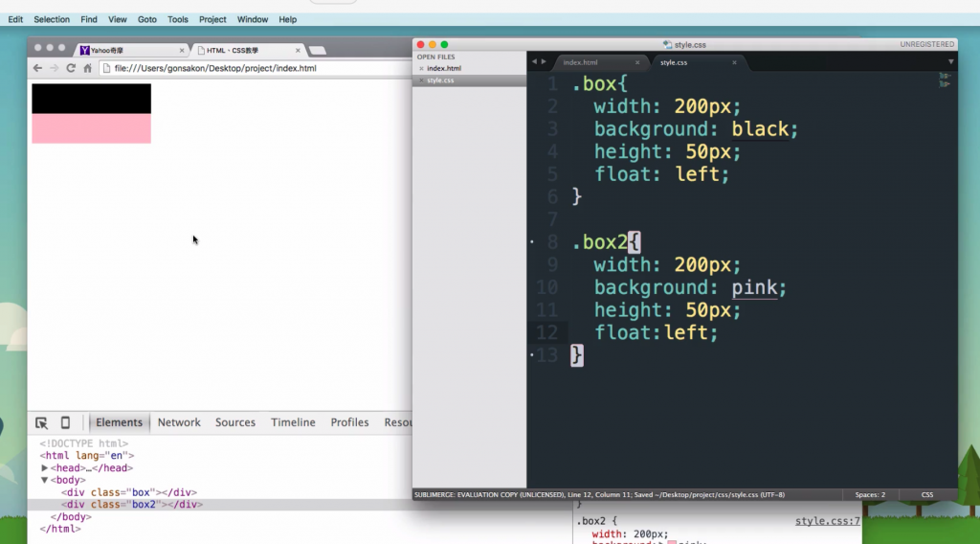Activate the DevTools inspect element tool
The width and height of the screenshot is (980, 544).
click(x=41, y=422)
